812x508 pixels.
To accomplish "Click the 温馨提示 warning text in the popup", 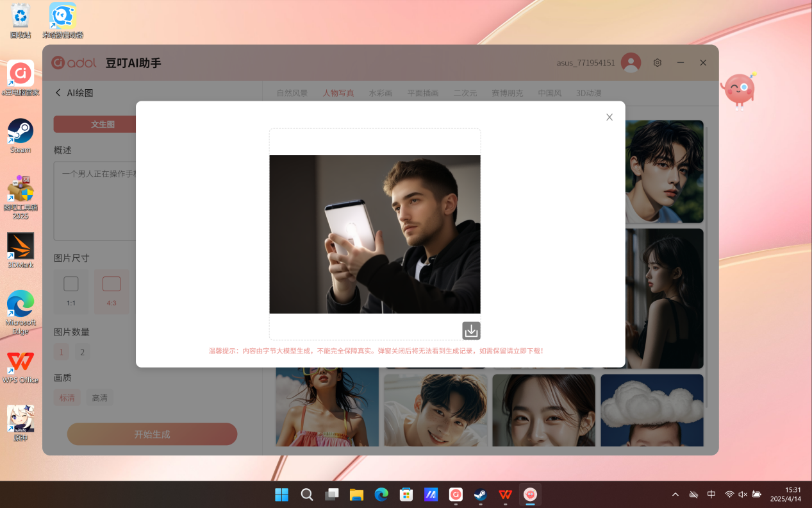I will [376, 351].
